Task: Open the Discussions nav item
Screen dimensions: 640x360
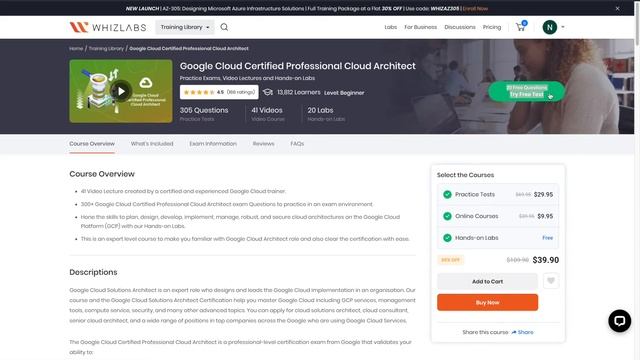Action: [x=460, y=27]
